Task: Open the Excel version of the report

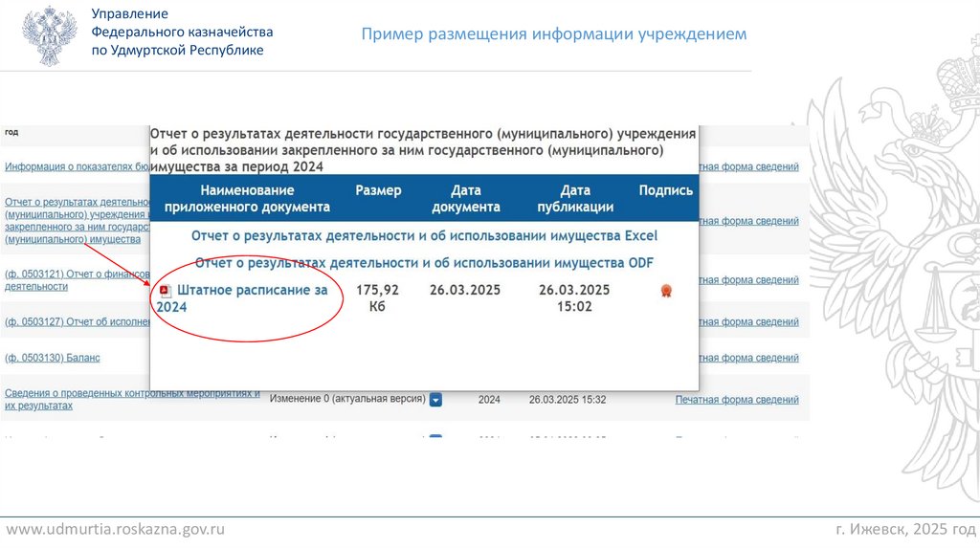Action: [424, 235]
